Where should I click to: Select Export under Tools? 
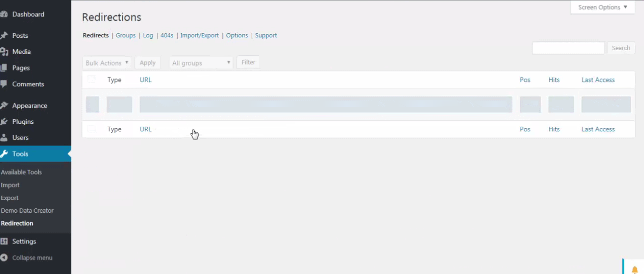click(9, 198)
